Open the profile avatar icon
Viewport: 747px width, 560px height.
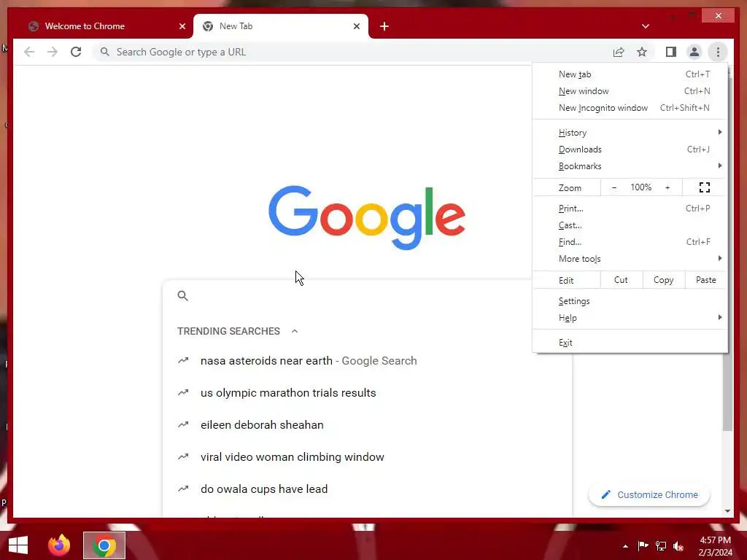click(694, 52)
